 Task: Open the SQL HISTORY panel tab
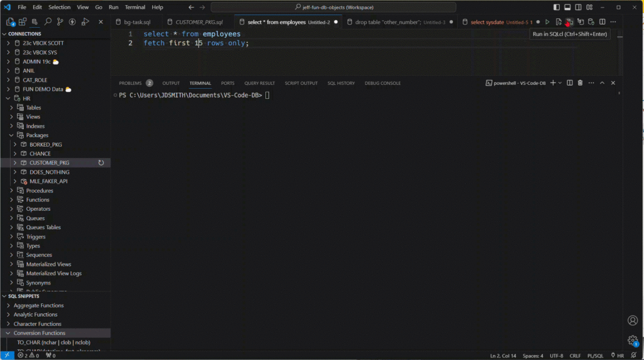coord(341,83)
